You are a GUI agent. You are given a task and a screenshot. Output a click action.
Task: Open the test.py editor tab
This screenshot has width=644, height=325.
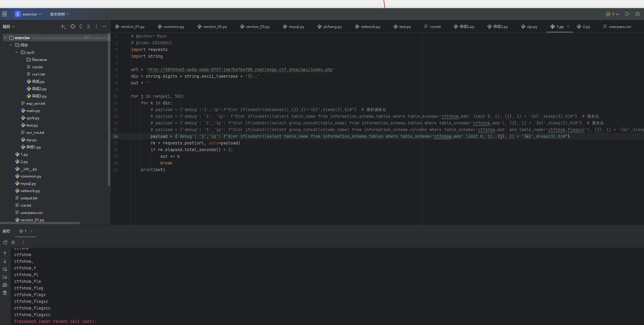point(402,27)
